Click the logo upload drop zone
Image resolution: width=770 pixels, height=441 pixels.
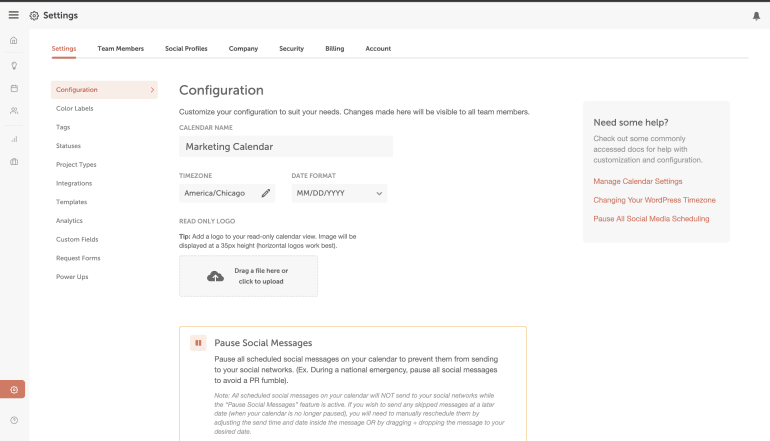click(x=248, y=276)
